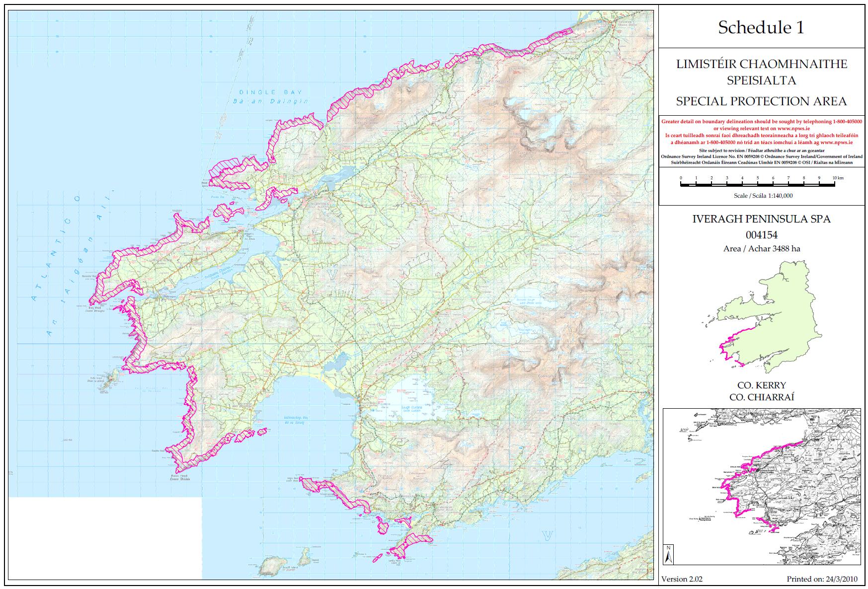The image size is (868, 589).
Task: Click the Scariff Island landmass
Action: pyautogui.click(x=272, y=565)
